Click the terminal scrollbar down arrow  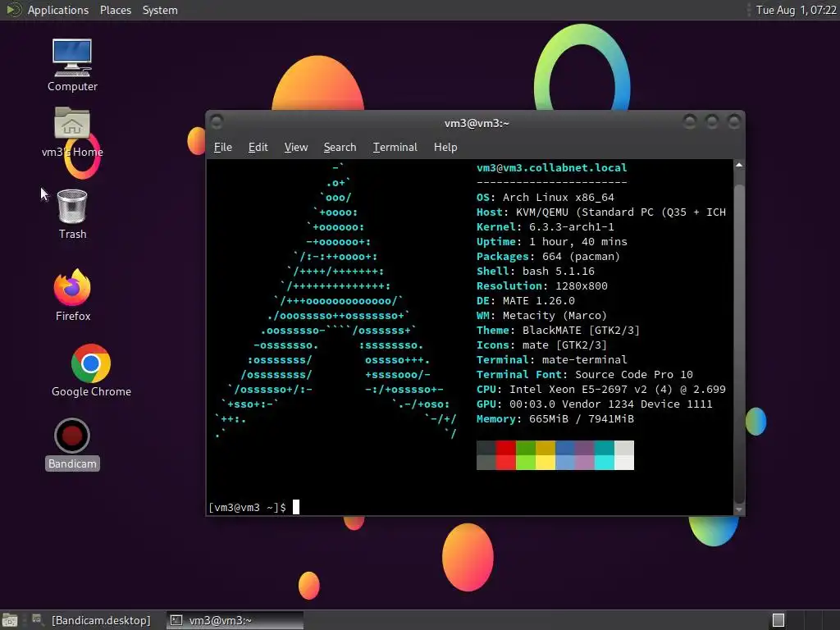739,509
